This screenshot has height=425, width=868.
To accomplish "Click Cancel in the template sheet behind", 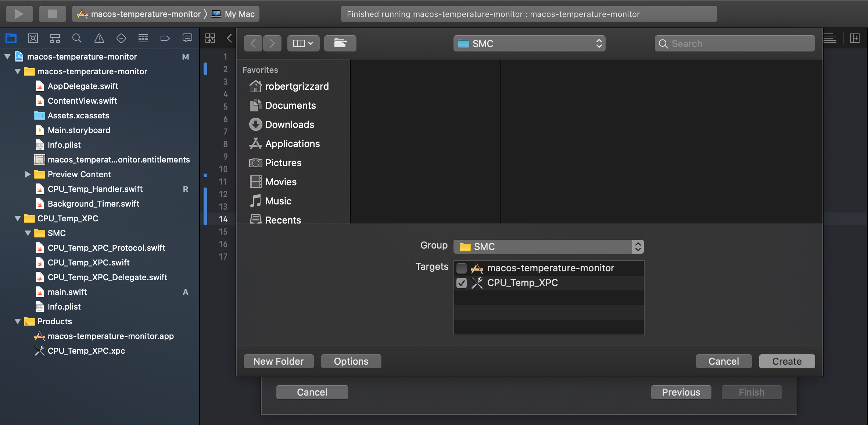I will 312,392.
